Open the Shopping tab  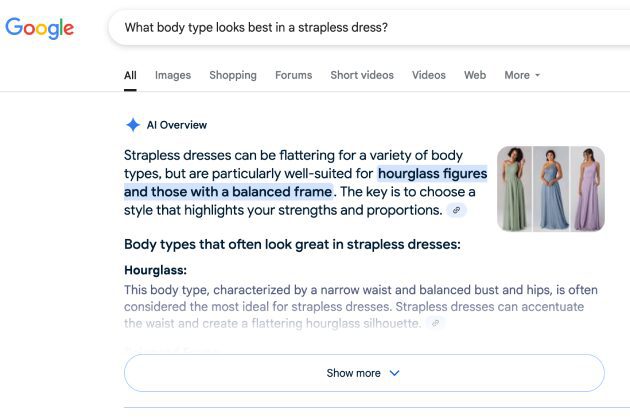click(233, 75)
